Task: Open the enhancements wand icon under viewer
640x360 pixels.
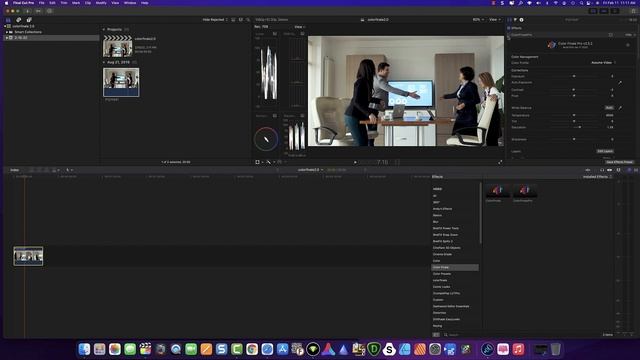Action: 269,162
